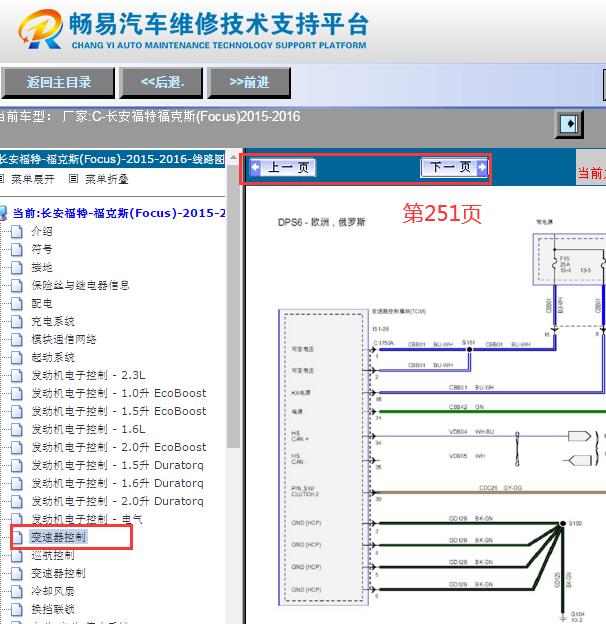This screenshot has height=624, width=606.
Task: Click the CDC26 GY-OG wire label
Action: click(500, 488)
